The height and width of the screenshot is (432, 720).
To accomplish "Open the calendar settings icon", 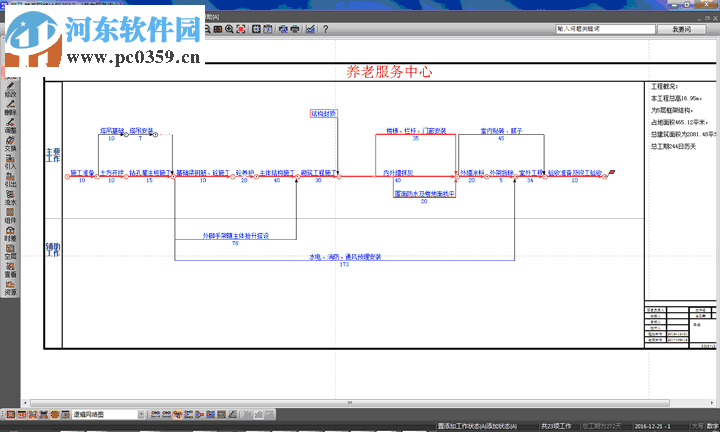I will tap(268, 29).
